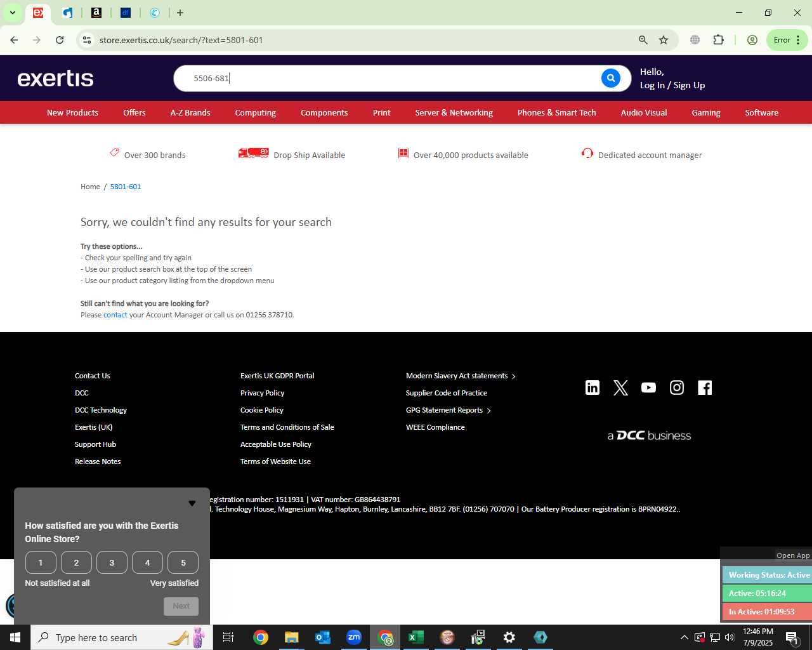Open the Support Hub footer link
The height and width of the screenshot is (650, 812).
[95, 444]
